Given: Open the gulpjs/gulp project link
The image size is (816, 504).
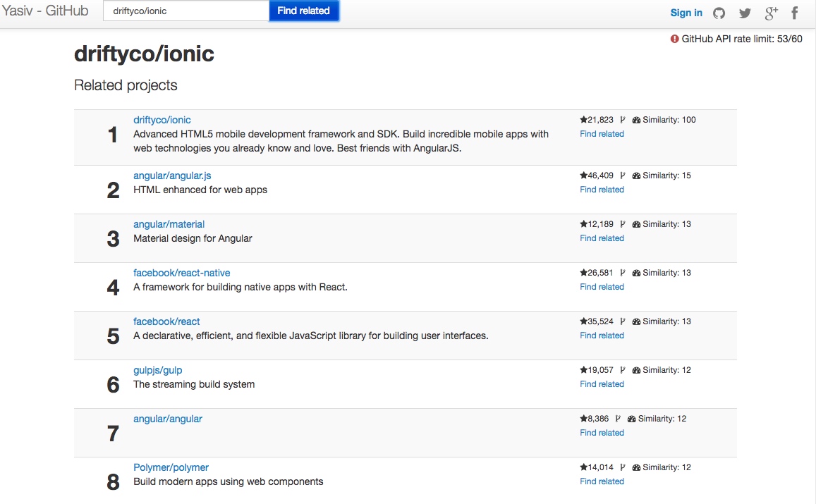Looking at the screenshot, I should coord(158,370).
